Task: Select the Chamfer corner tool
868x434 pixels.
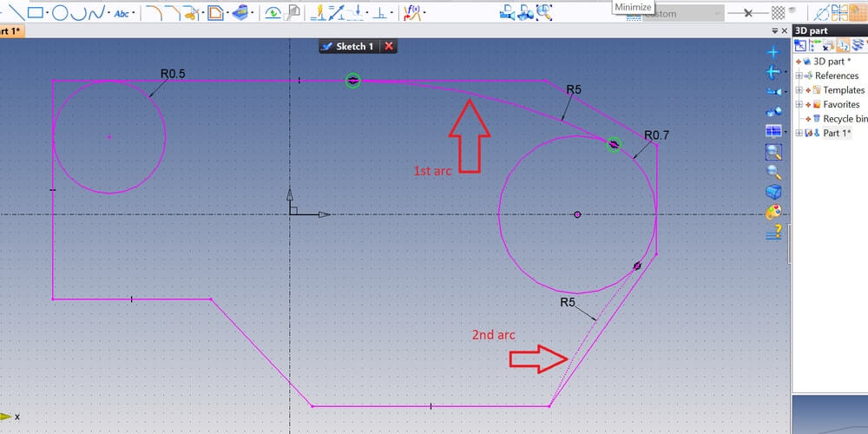Action: click(174, 13)
